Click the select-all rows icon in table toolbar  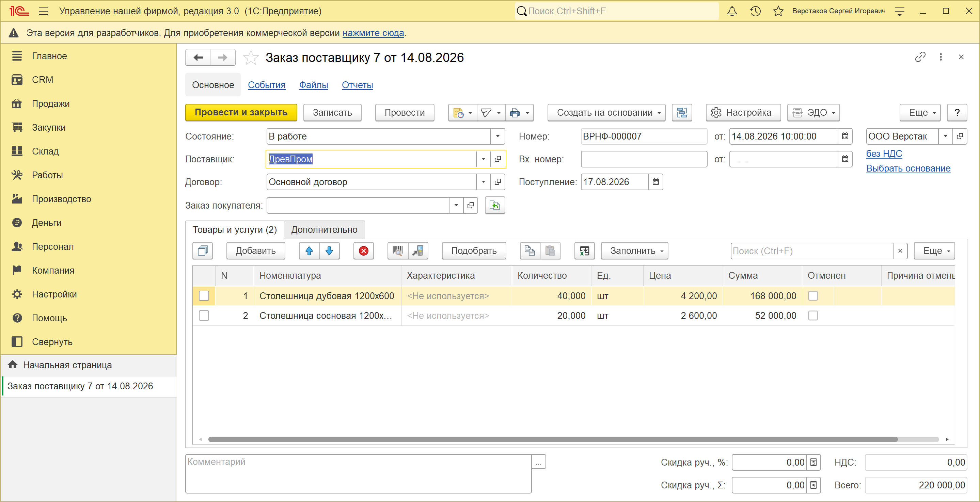202,250
